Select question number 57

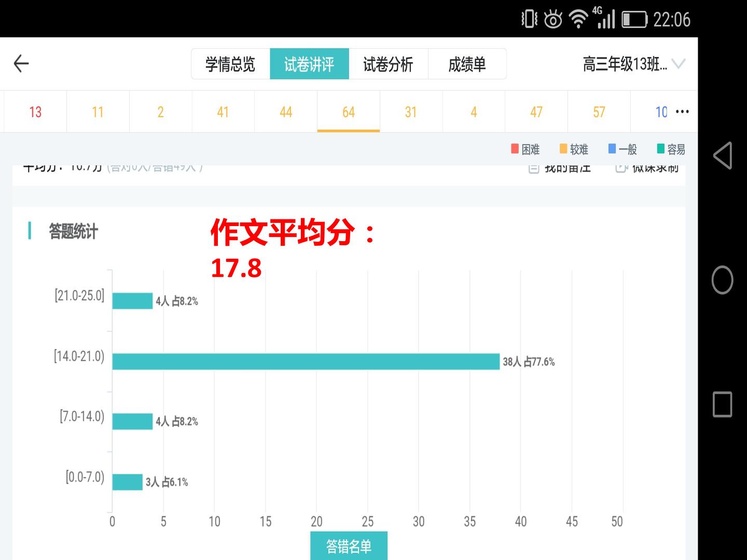click(599, 111)
